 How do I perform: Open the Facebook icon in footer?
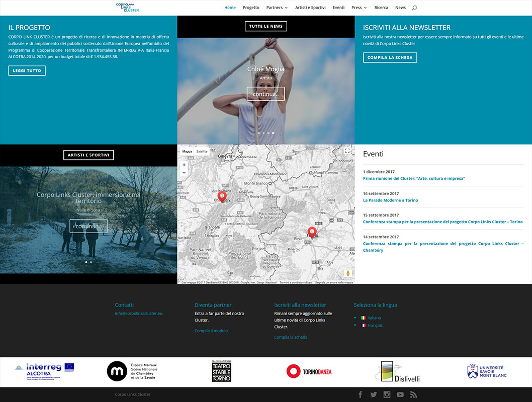pos(361,394)
